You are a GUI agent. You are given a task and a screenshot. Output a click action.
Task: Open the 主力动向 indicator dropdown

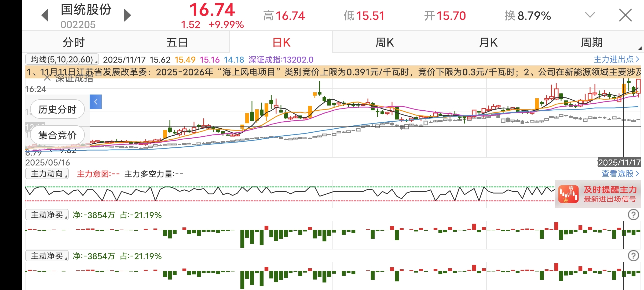47,174
